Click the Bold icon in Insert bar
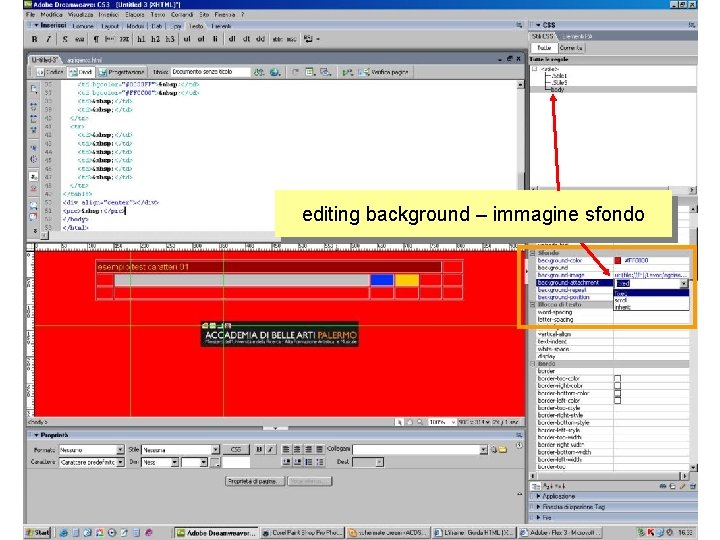The image size is (720, 540). [x=34, y=39]
